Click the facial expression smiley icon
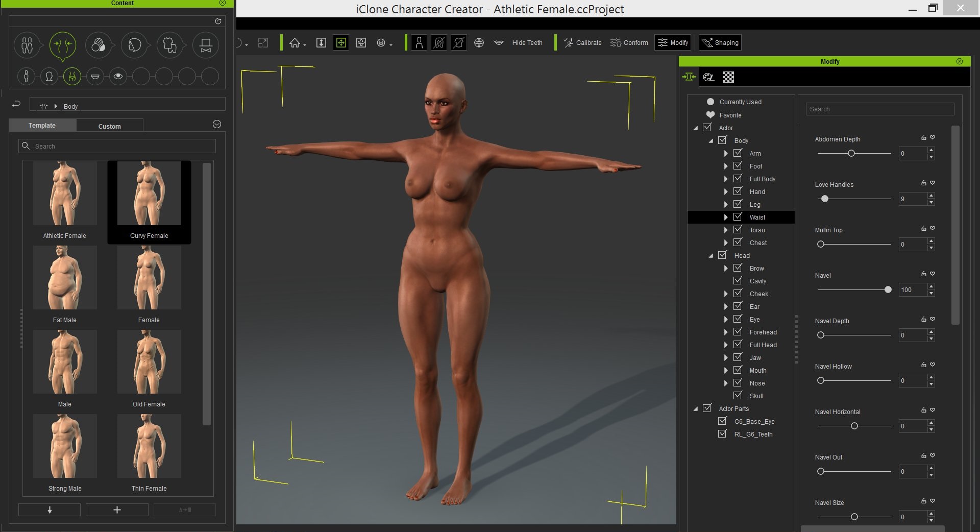The image size is (980, 532). 381,43
